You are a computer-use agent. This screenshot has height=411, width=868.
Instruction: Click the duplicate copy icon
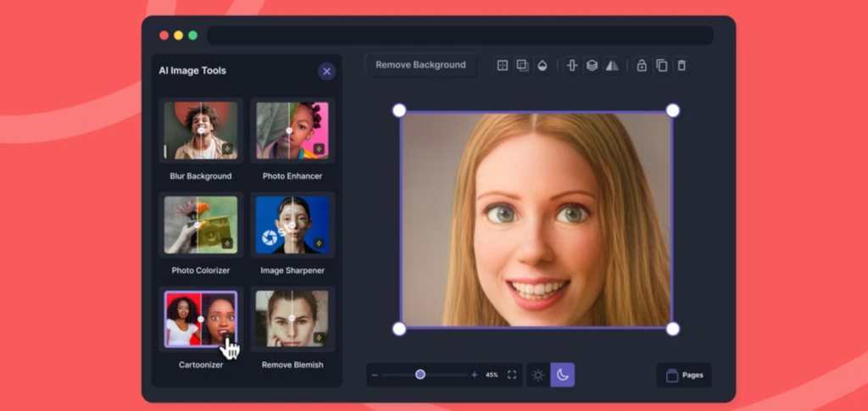click(x=661, y=65)
